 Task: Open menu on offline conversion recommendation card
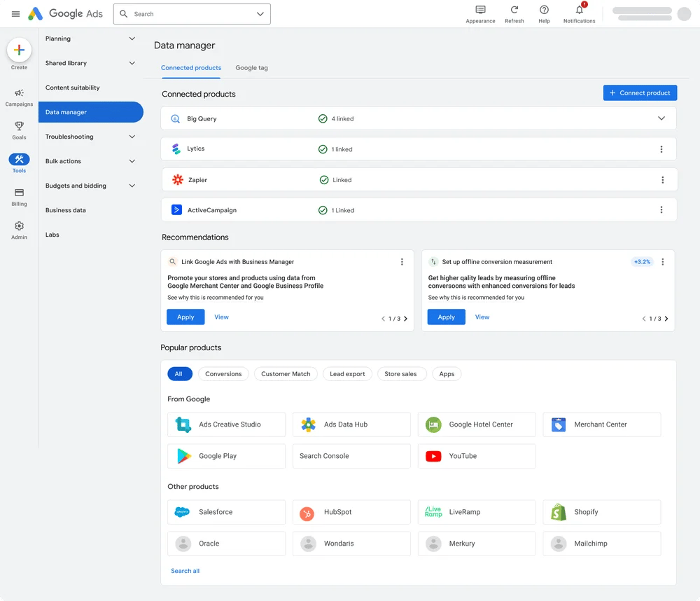coord(662,262)
